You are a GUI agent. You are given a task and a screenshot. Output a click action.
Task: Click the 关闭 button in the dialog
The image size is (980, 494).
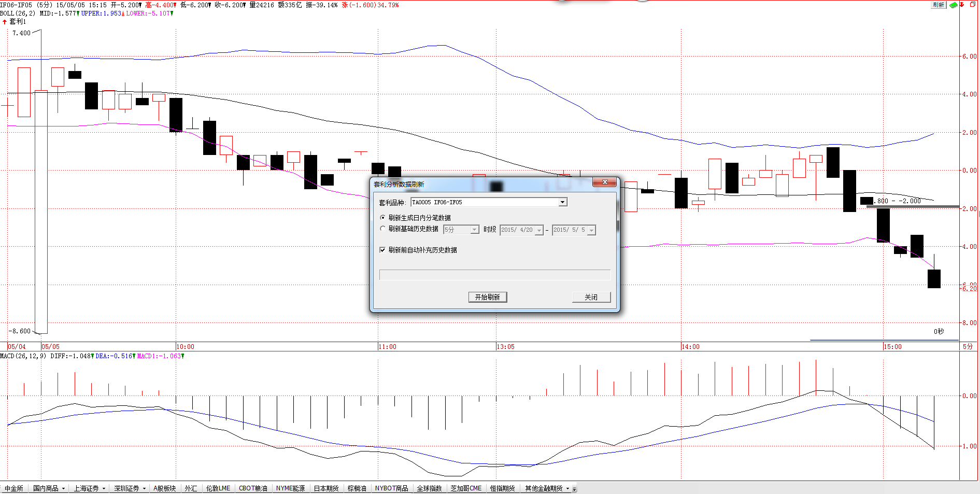click(591, 297)
